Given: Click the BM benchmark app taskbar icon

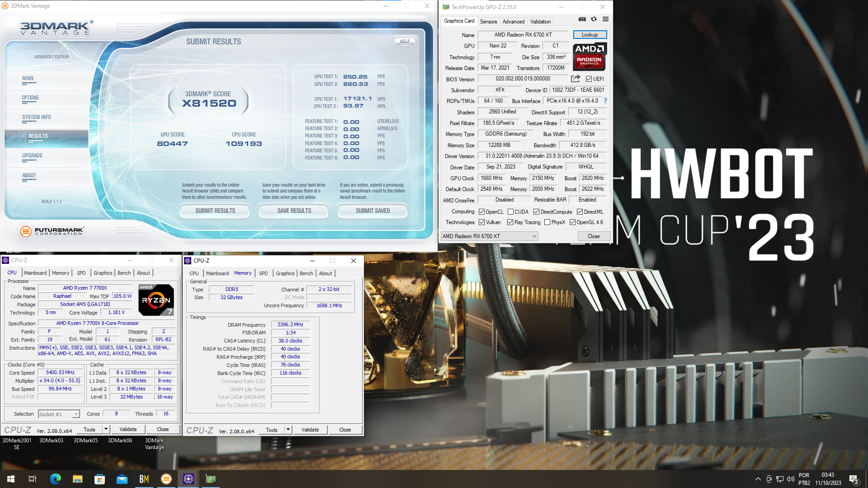Looking at the screenshot, I should pos(144,479).
